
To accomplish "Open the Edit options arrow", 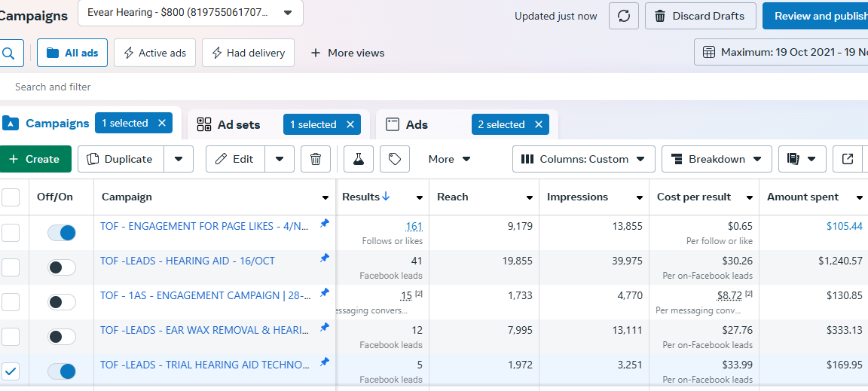I will (280, 159).
